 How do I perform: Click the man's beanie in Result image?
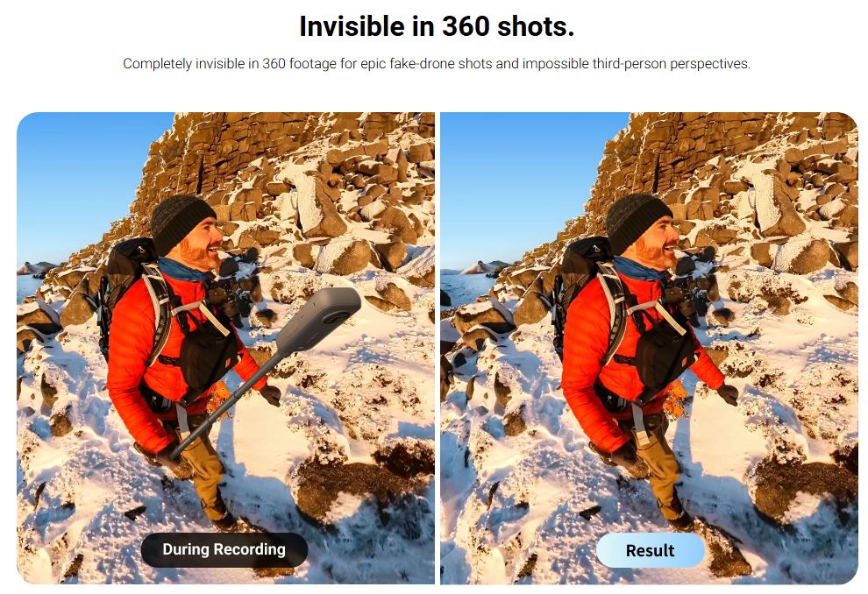coord(637,222)
